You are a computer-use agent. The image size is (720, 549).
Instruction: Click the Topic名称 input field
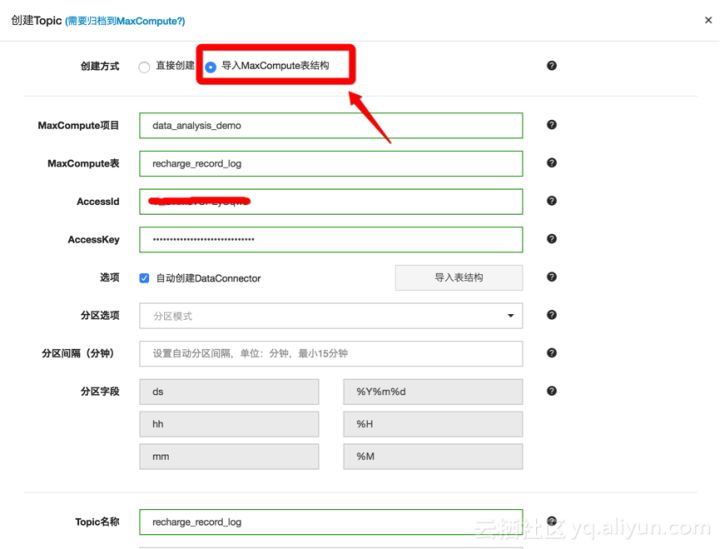[x=331, y=522]
